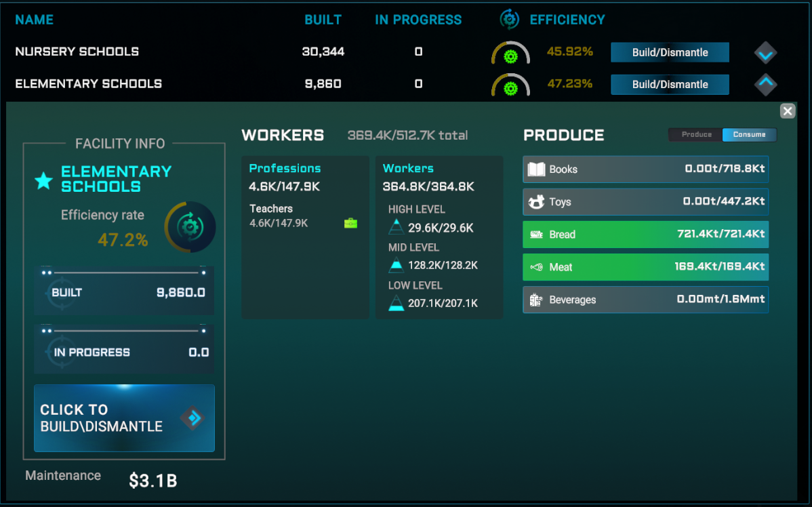Screen dimensions: 812x507
Task: Click the green Teachers briefcase icon
Action: (x=350, y=223)
